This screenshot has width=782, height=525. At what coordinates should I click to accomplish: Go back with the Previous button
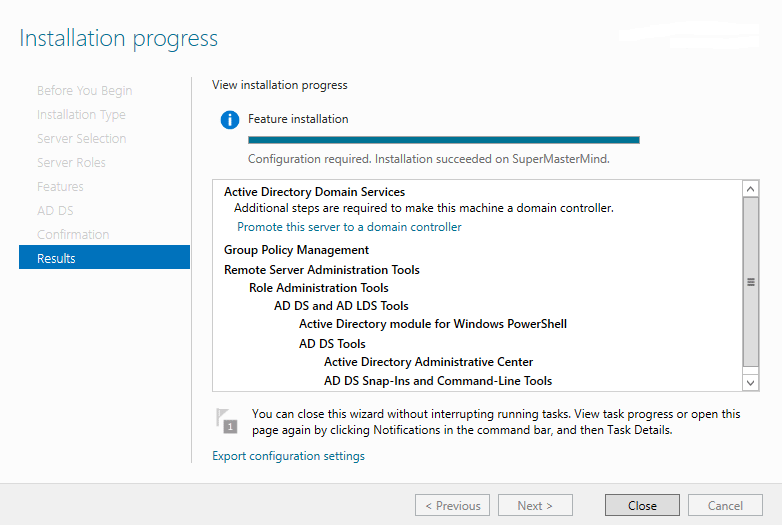[452, 505]
